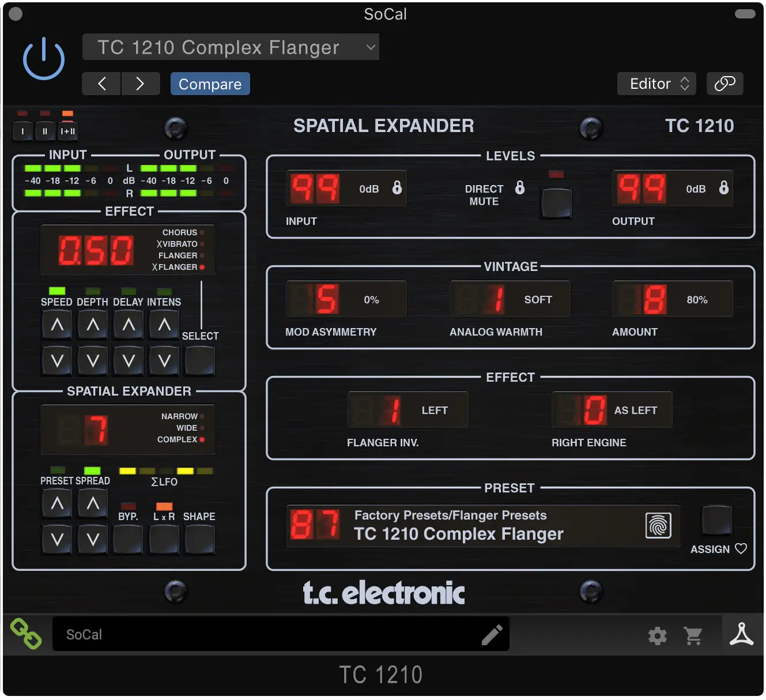Go to previous preset with left arrow
The image size is (766, 700).
(x=101, y=84)
